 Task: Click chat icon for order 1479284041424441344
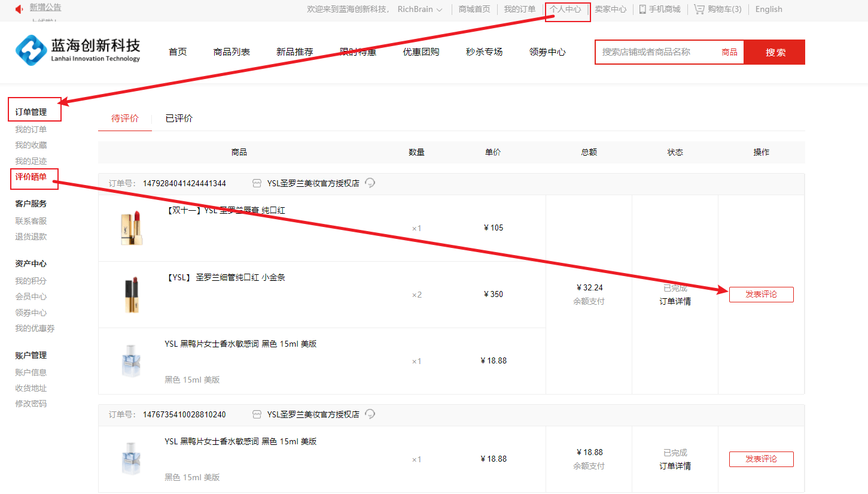point(370,183)
